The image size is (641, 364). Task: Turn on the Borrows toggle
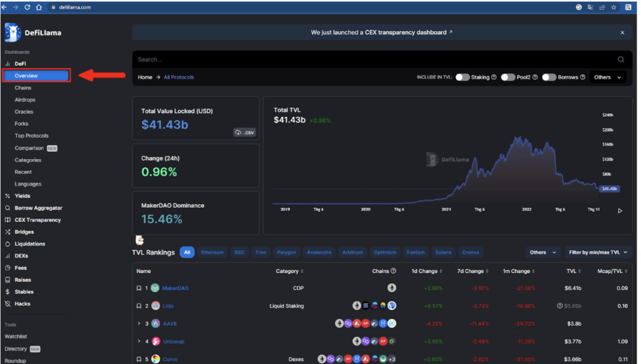[549, 77]
